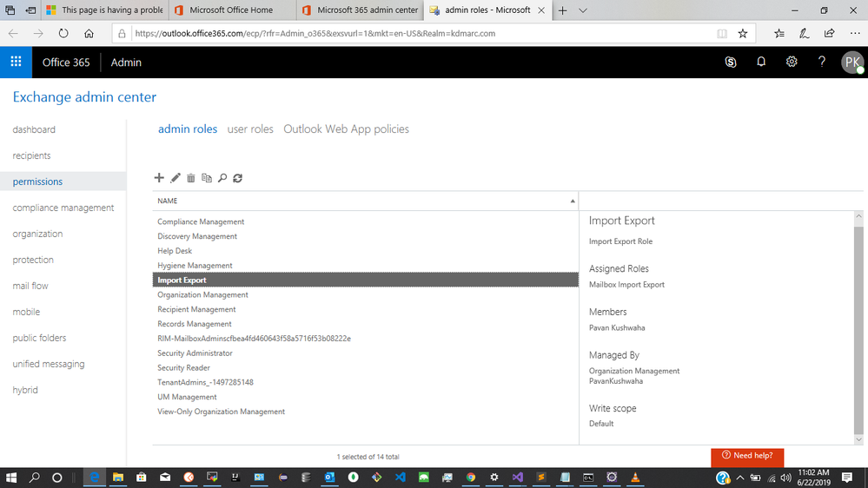Open File Explorer from the taskbar
The width and height of the screenshot is (868, 488).
118,478
